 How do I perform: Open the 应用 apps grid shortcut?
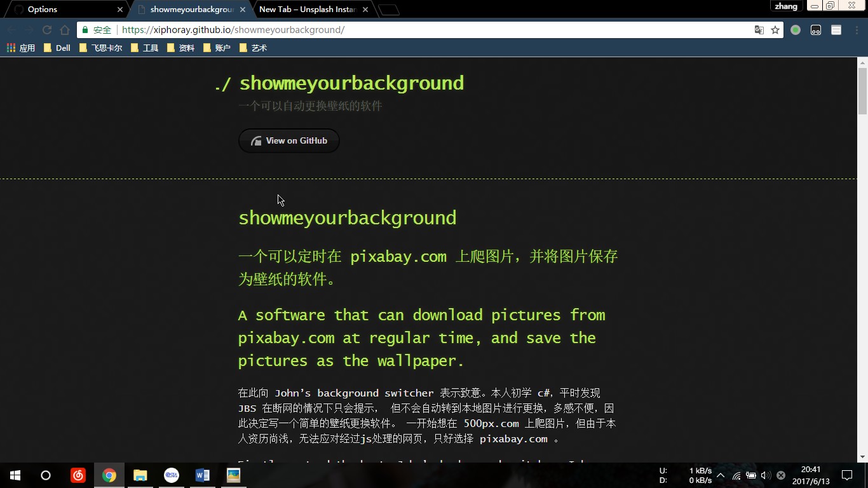(21, 48)
